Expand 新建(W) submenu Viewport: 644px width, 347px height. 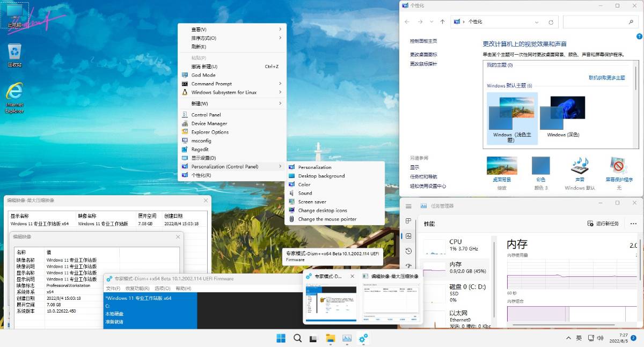click(232, 104)
